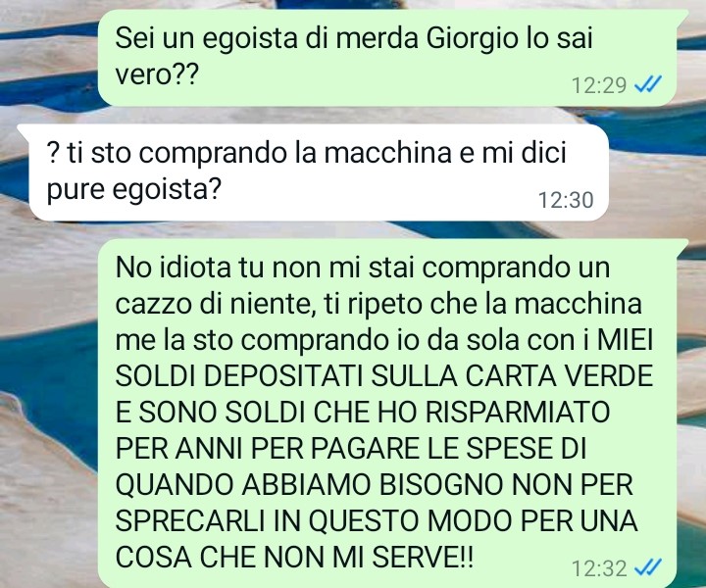Select the received 'ti sto comprando la macchina' message
The image size is (706, 588).
[x=313, y=172]
